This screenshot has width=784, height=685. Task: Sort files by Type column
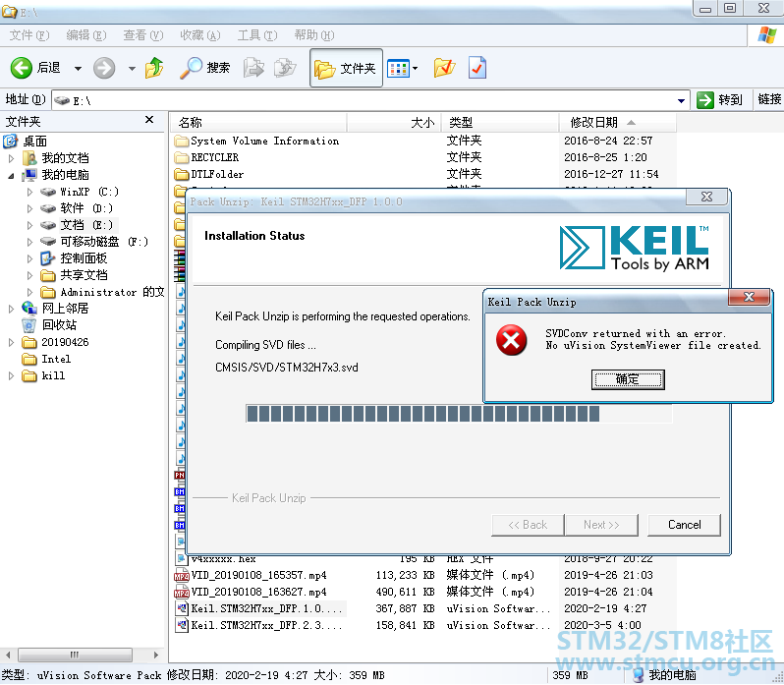(x=500, y=123)
